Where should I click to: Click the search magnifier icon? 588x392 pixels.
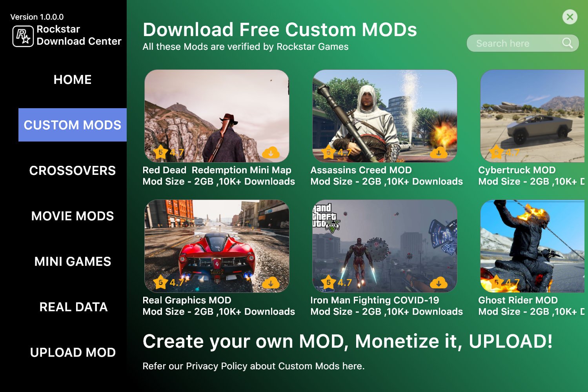click(567, 43)
